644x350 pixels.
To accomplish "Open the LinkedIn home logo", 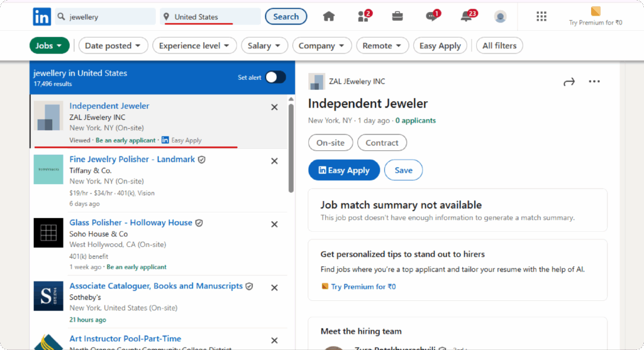I will click(42, 17).
